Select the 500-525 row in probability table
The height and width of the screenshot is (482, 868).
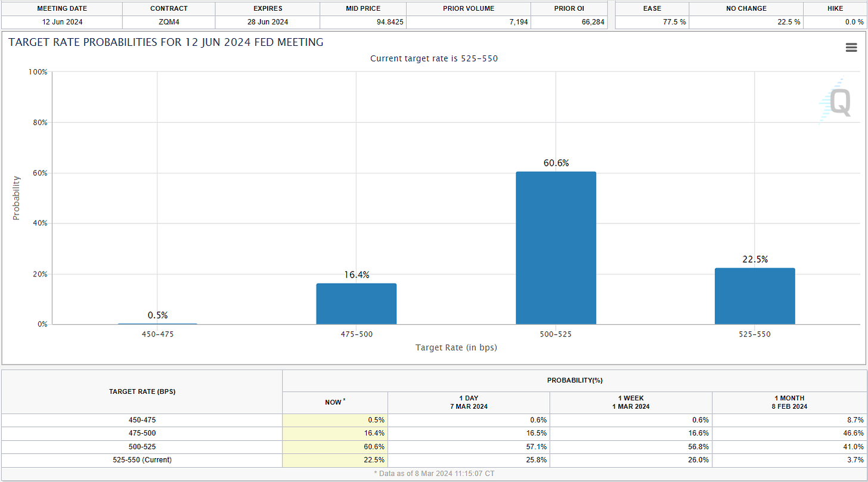pos(141,446)
